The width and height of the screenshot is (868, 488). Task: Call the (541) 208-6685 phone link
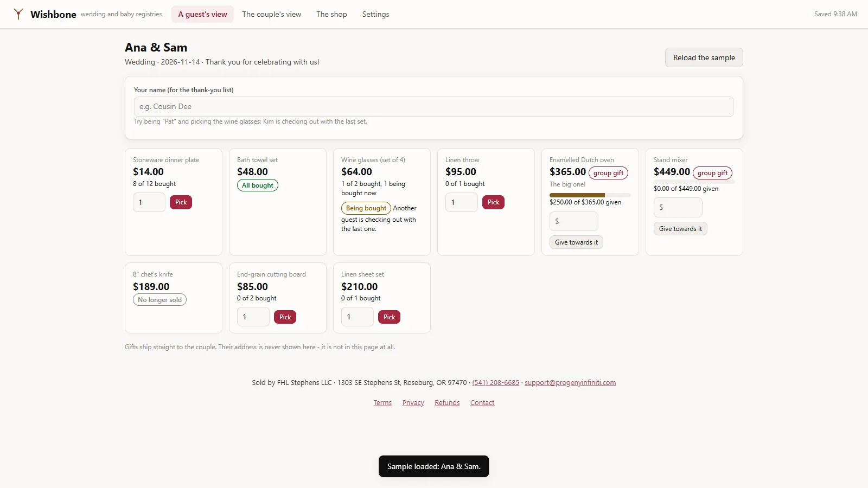(x=495, y=383)
